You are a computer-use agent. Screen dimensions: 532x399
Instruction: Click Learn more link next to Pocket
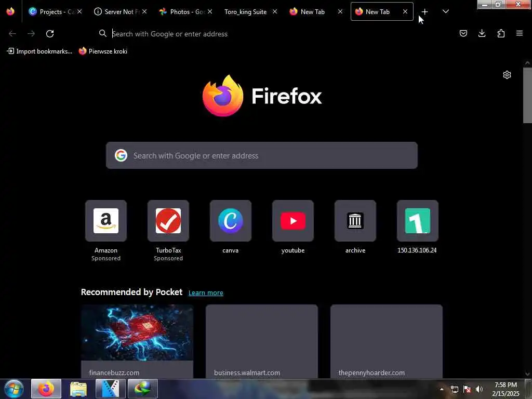click(x=206, y=293)
